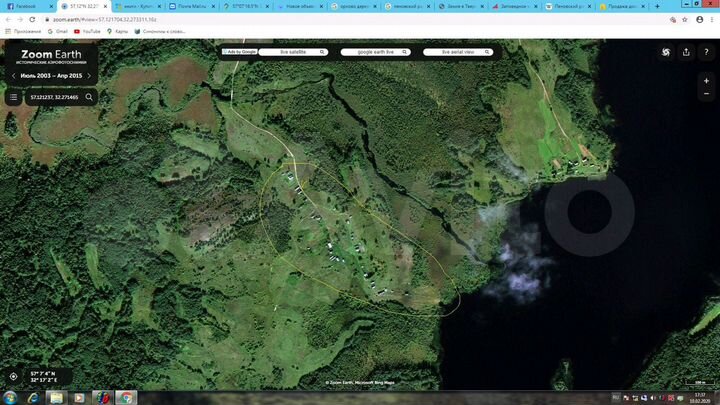Reload the page with the refresh button
Viewport: 720px width, 405px height.
tap(33, 19)
